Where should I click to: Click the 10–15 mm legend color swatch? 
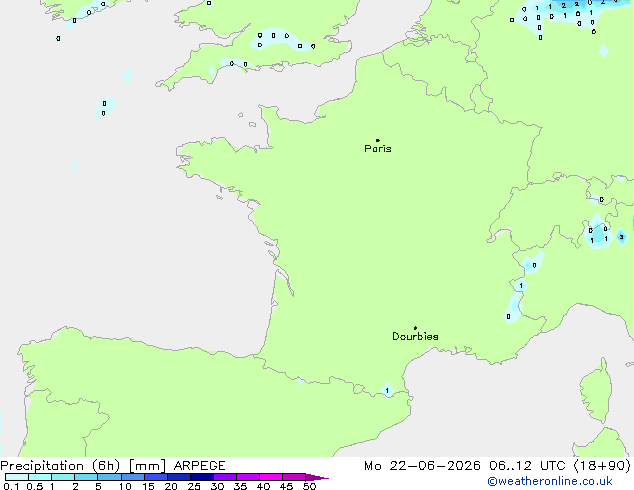point(133,477)
